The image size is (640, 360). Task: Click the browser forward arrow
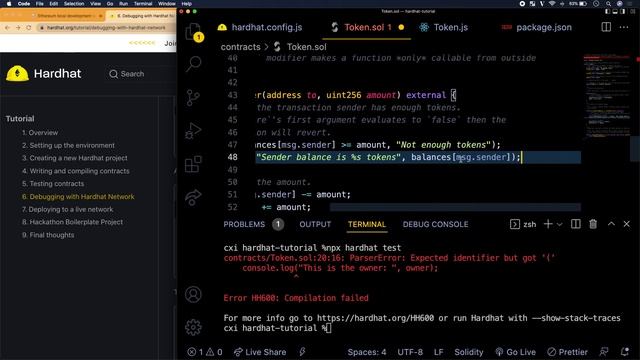click(18, 28)
